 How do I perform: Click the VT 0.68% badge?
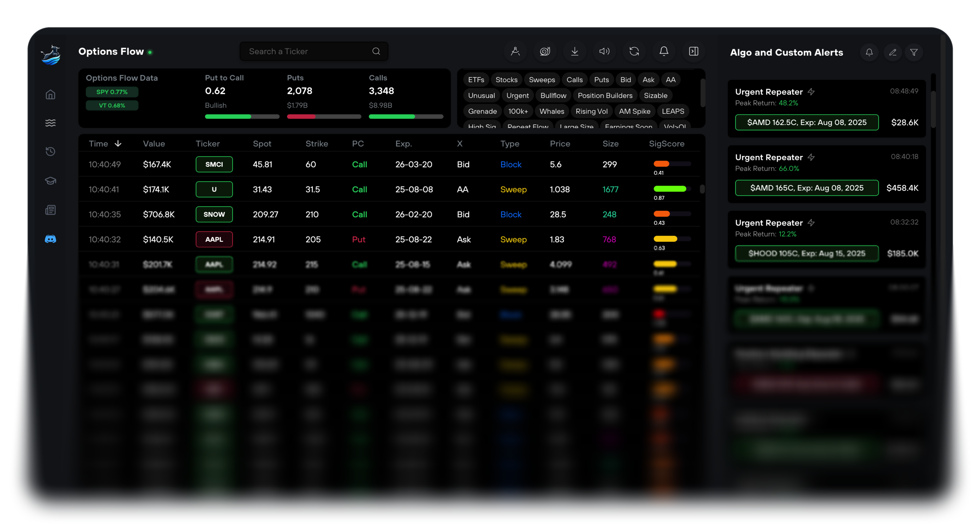click(112, 105)
